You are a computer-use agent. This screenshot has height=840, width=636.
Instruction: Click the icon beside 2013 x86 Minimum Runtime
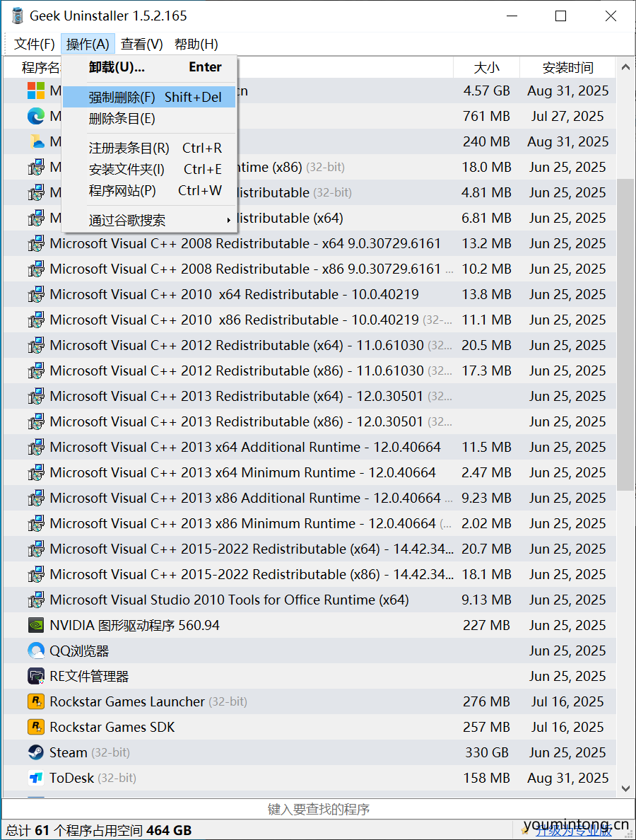pyautogui.click(x=36, y=523)
